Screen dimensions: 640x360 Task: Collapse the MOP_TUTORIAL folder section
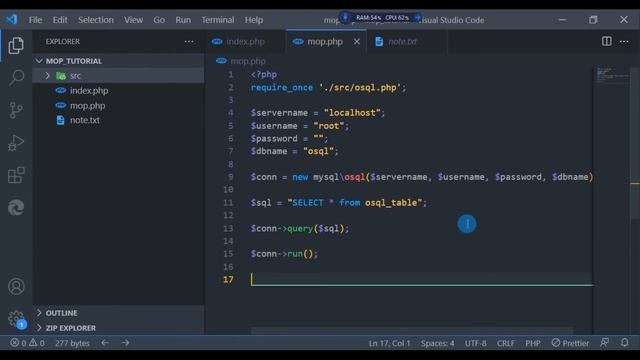point(39,61)
